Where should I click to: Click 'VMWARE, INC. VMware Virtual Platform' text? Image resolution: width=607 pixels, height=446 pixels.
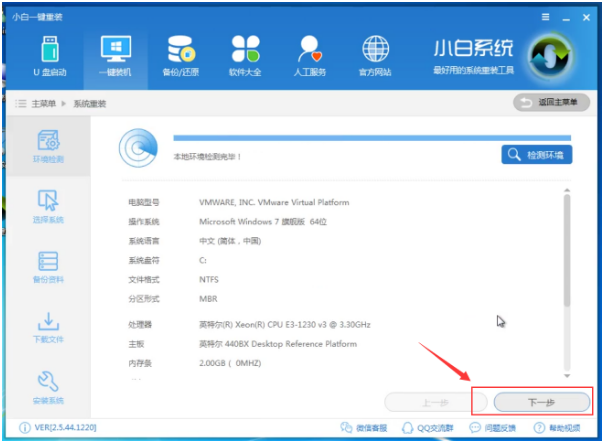point(274,202)
